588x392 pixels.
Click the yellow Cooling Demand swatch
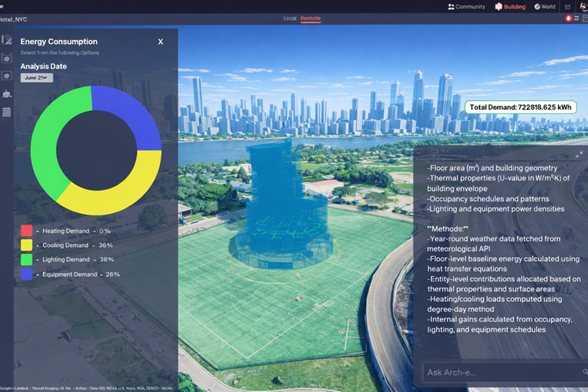tap(27, 245)
